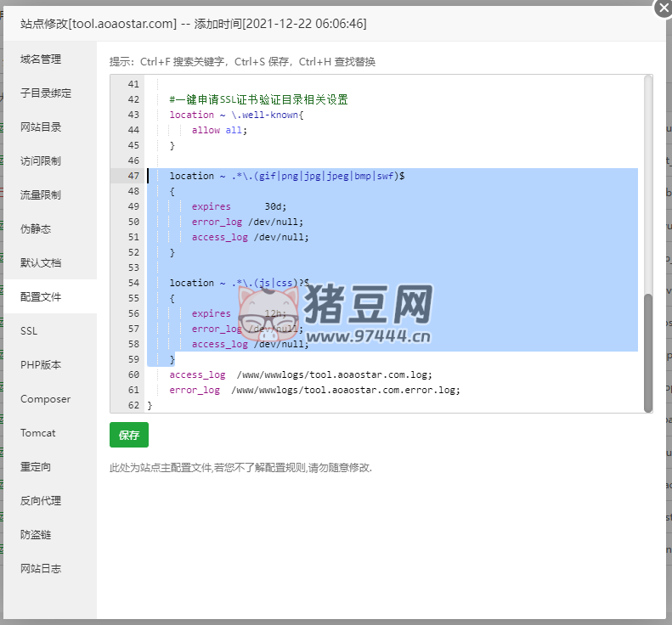Viewport: 672px width, 625px height.
Task: Select the Tomcat sidebar item
Action: (x=38, y=433)
